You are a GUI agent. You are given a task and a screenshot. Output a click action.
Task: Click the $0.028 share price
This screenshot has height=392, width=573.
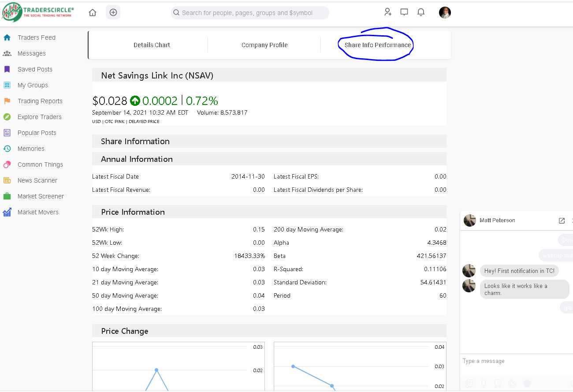click(x=110, y=101)
